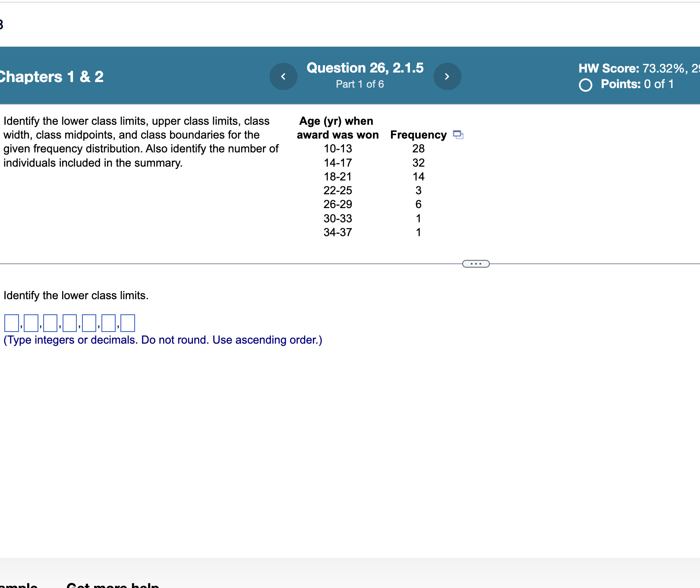The height and width of the screenshot is (588, 700).
Task: Open the Get more help menu
Action: (x=113, y=585)
